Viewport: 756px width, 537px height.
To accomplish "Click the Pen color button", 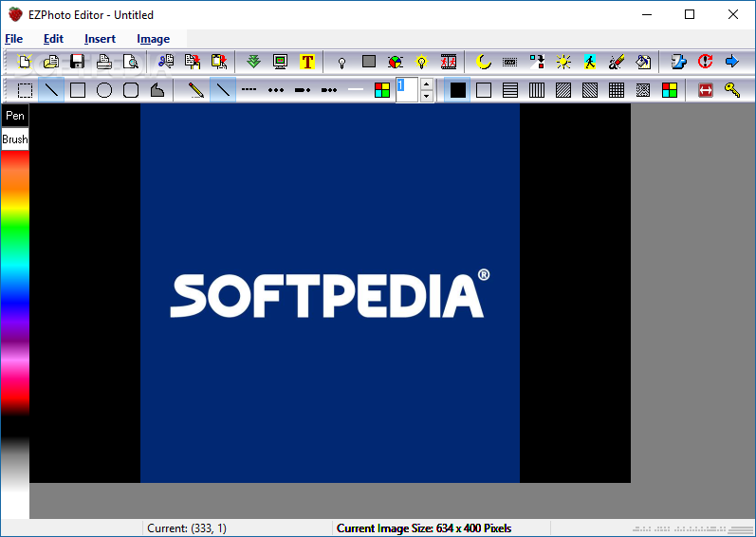I will click(15, 116).
